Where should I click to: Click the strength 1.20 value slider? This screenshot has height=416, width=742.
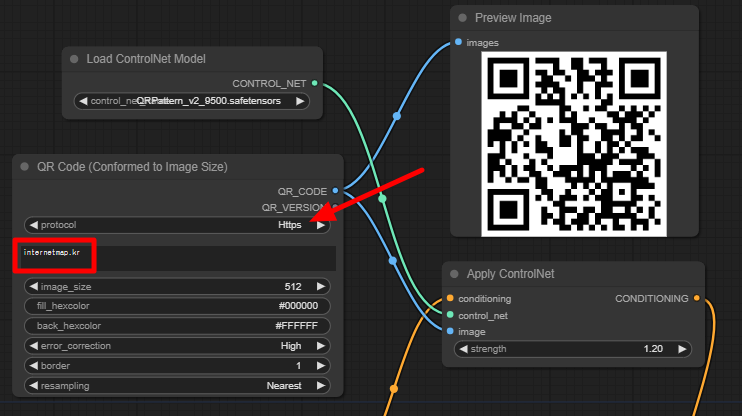point(573,349)
